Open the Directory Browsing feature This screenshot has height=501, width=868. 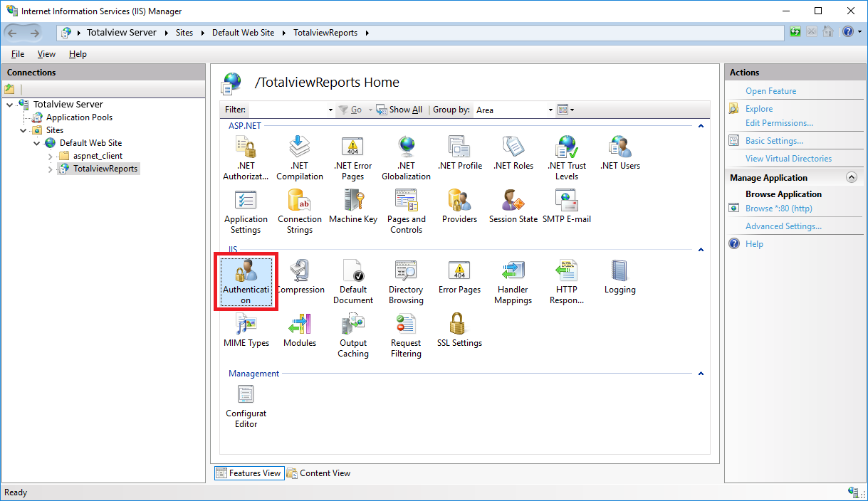406,282
